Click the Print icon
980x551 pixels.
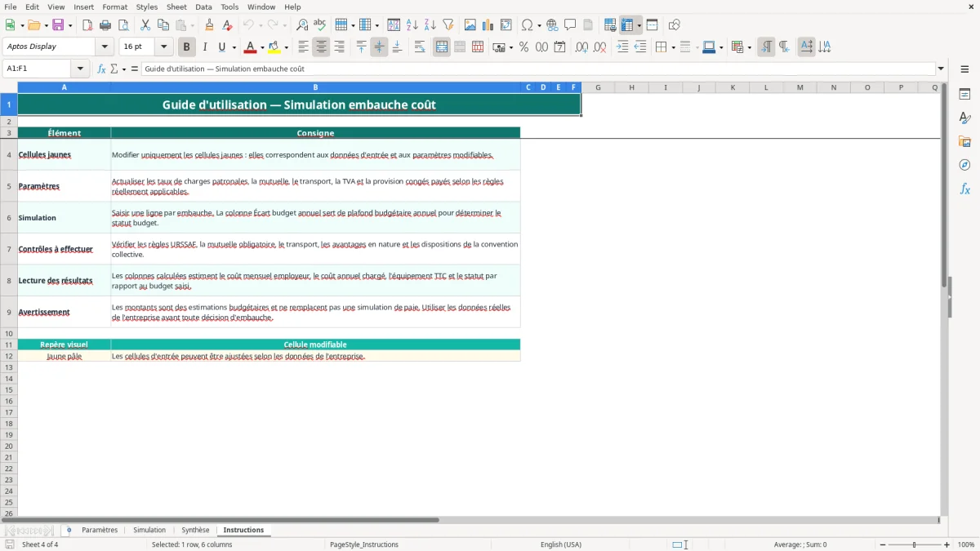[x=105, y=25]
